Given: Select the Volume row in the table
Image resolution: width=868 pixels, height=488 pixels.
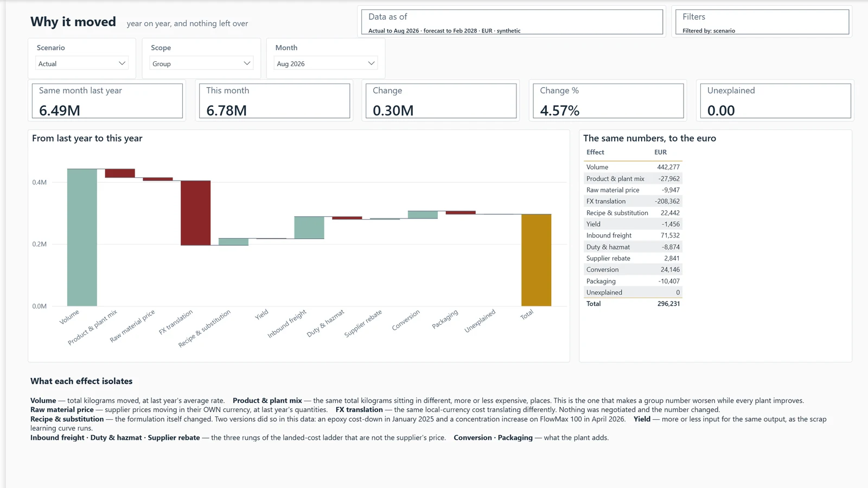Looking at the screenshot, I should pyautogui.click(x=633, y=167).
